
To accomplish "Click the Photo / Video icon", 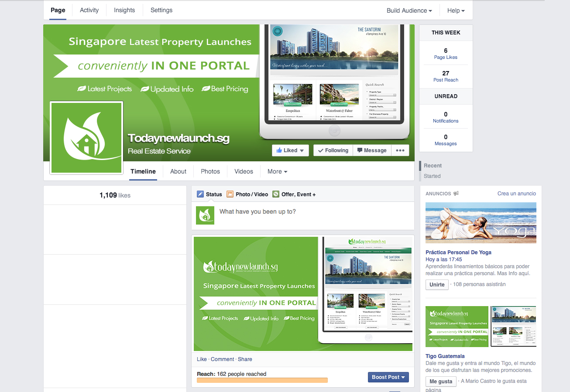I will click(x=230, y=194).
